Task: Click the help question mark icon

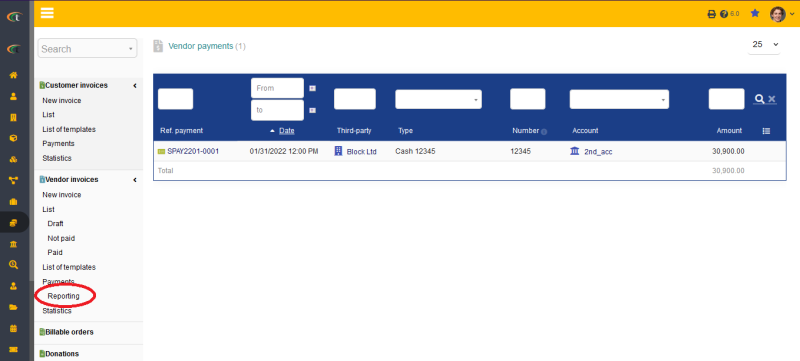Action: 723,14
